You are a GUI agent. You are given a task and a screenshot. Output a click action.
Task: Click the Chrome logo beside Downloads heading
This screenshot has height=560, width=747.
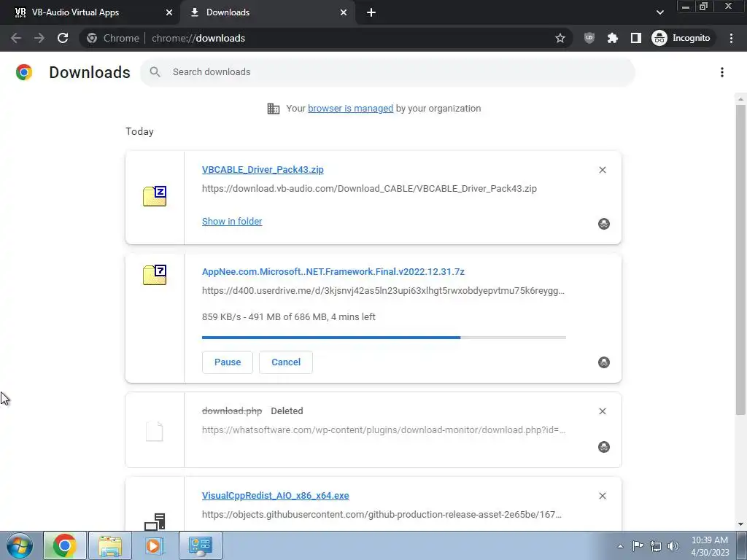(x=24, y=72)
